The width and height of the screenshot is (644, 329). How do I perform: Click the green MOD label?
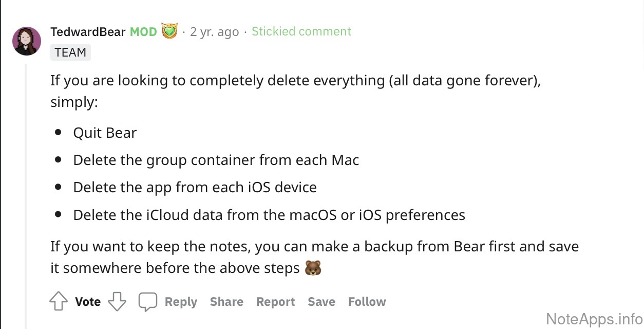point(143,31)
